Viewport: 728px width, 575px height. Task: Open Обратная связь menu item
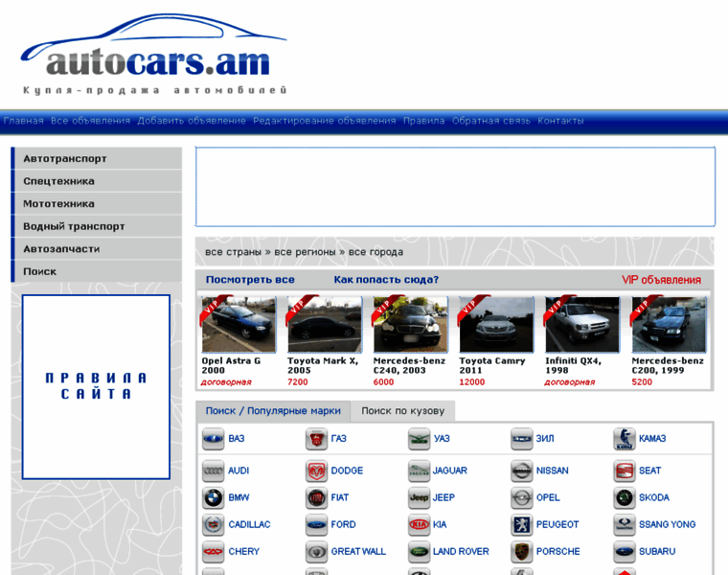click(x=491, y=121)
